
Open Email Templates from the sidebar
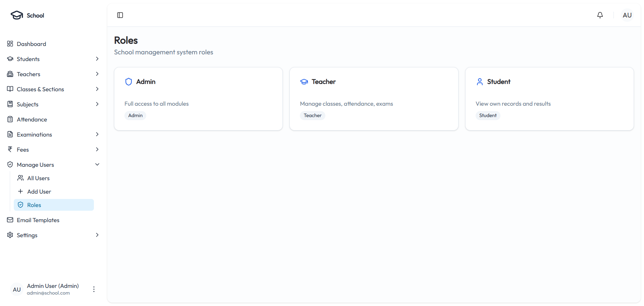38,220
